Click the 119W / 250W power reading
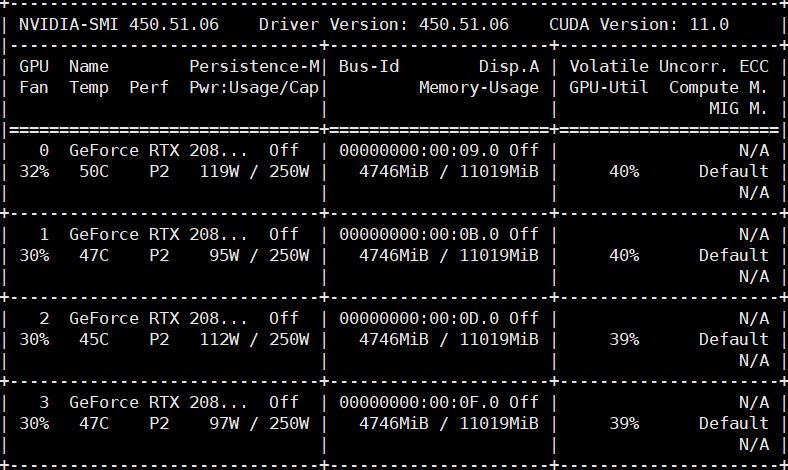Image resolution: width=788 pixels, height=470 pixels. coord(254,171)
